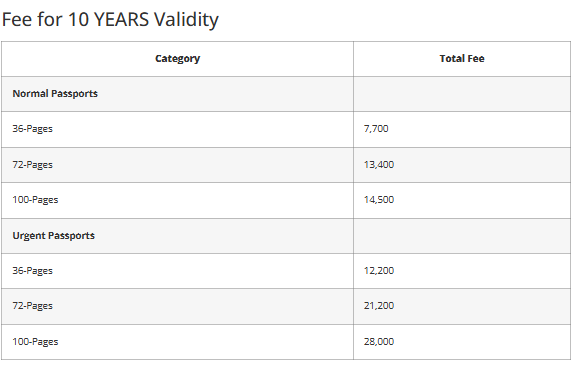Click 100-Pages under Normal Passports
This screenshot has height=365, width=574.
pyautogui.click(x=36, y=200)
